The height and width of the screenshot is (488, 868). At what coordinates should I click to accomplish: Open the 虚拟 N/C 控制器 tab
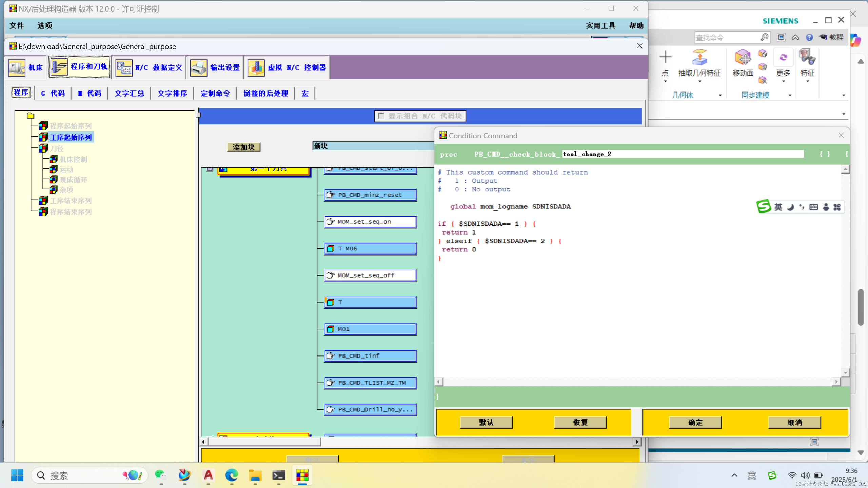287,67
